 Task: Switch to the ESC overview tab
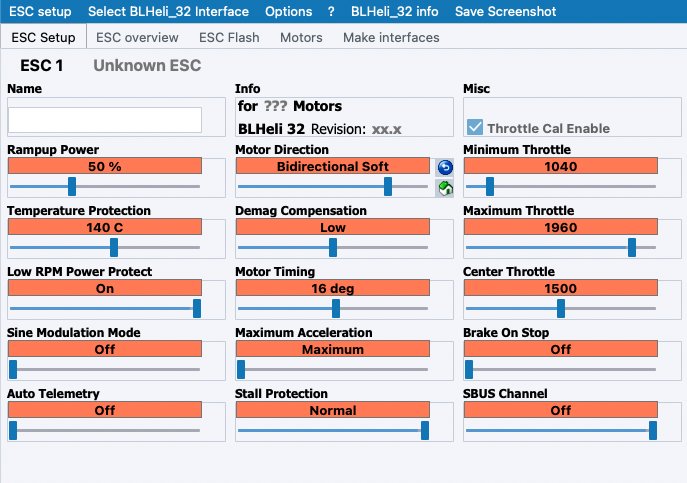pyautogui.click(x=137, y=37)
